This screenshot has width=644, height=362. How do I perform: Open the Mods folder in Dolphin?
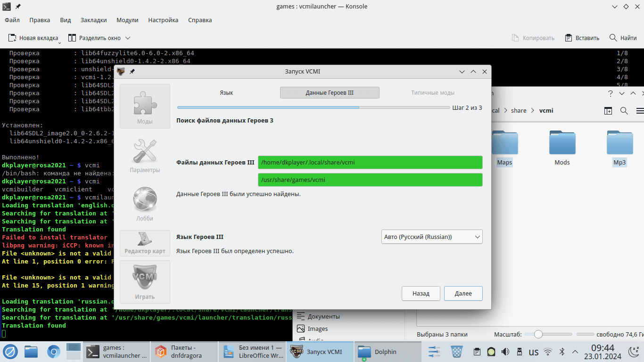(562, 148)
